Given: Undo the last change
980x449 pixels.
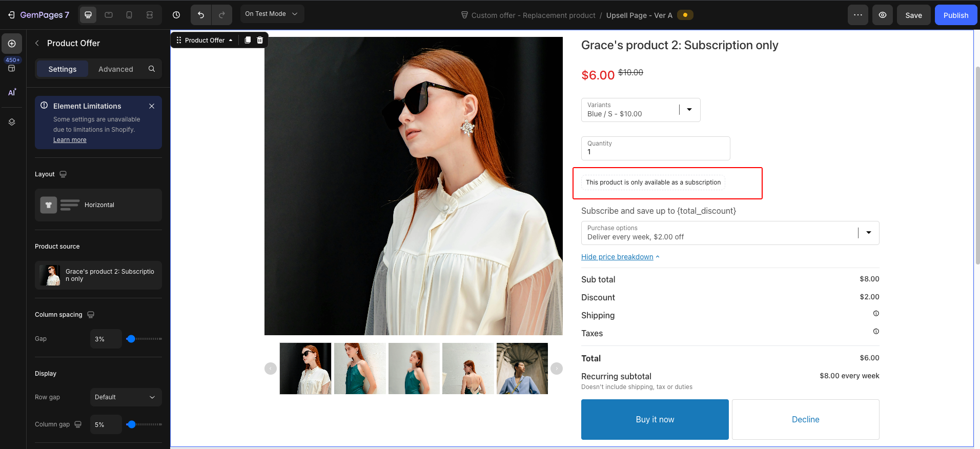Looking at the screenshot, I should pyautogui.click(x=201, y=15).
